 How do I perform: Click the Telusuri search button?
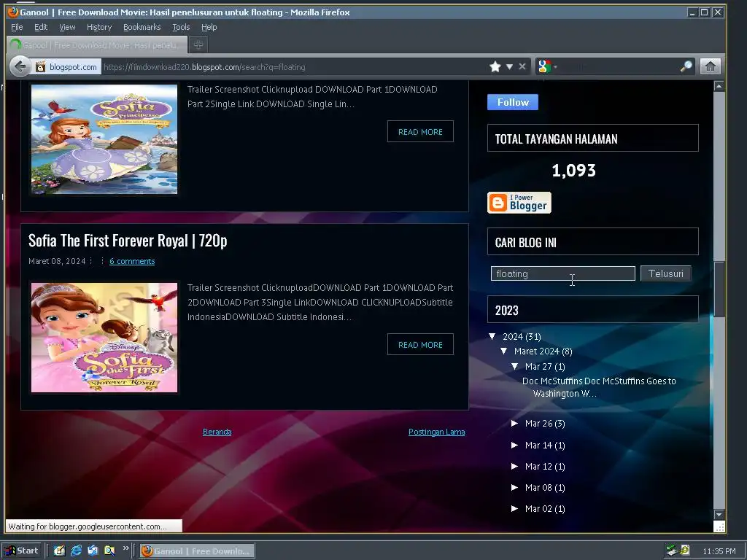pos(665,273)
